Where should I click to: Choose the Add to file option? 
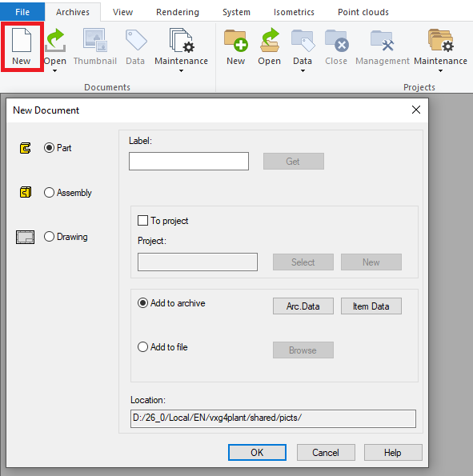pyautogui.click(x=142, y=346)
